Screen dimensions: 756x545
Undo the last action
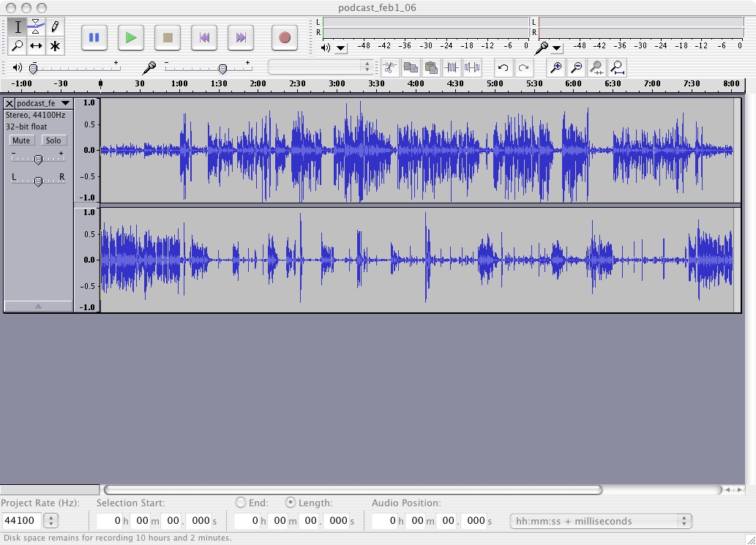click(503, 67)
